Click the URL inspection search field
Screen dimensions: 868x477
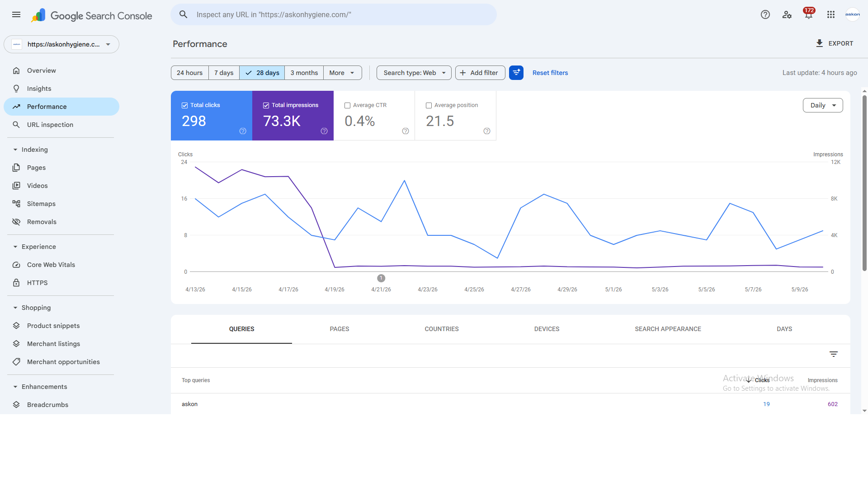pos(334,14)
